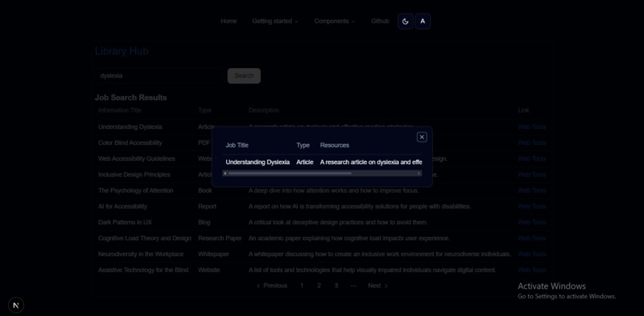Click the 'Dark Patterns in UX' row title
Image resolution: width=644 pixels, height=316 pixels.
pyautogui.click(x=125, y=222)
